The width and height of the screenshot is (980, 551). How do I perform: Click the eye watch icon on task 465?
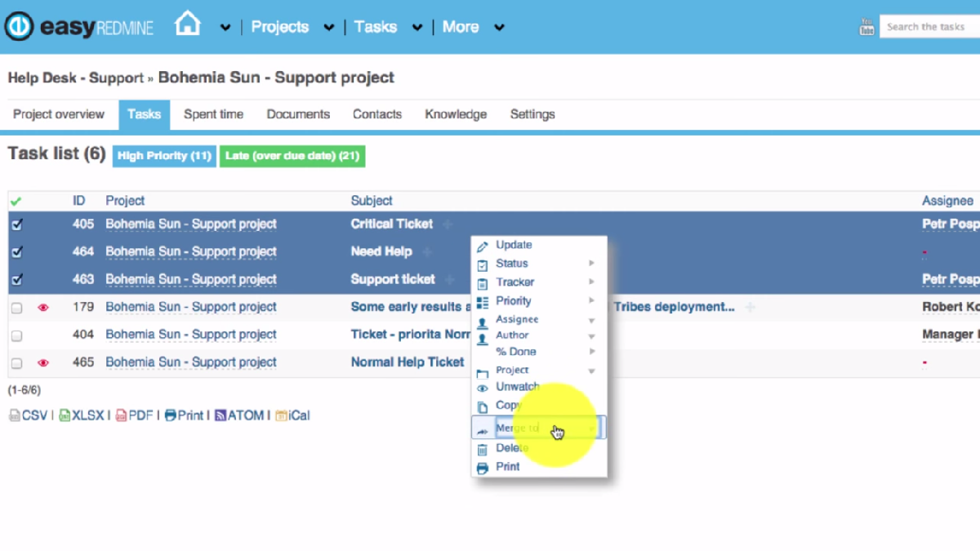pos(43,363)
